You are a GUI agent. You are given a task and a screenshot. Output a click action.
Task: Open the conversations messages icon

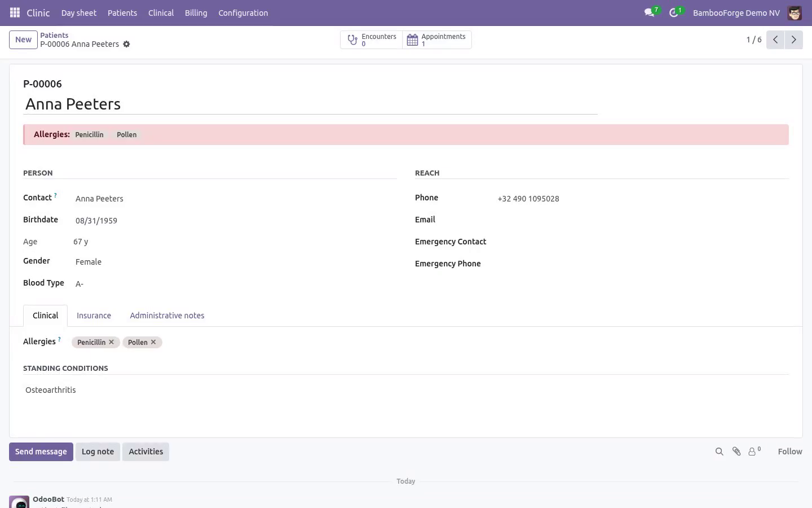click(x=650, y=12)
